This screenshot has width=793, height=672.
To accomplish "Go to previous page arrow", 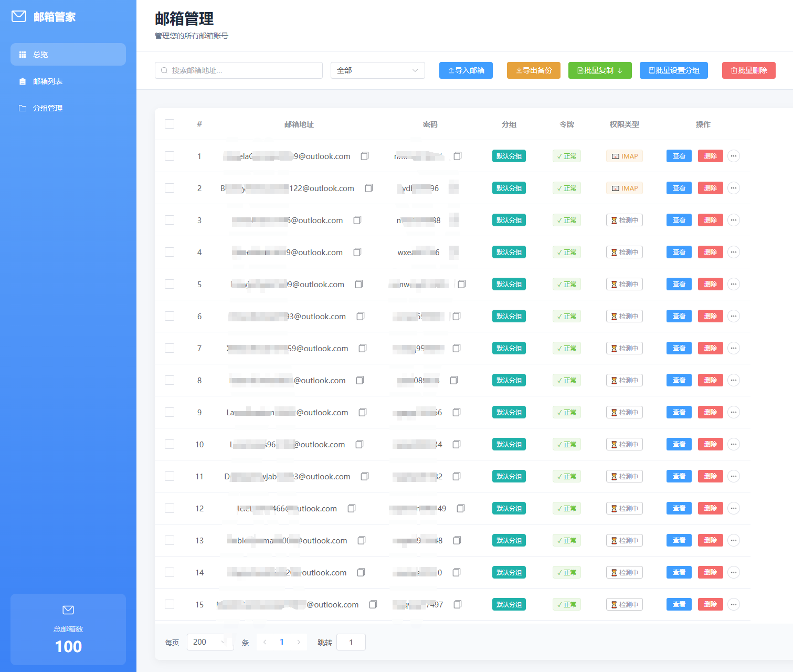I will click(265, 642).
